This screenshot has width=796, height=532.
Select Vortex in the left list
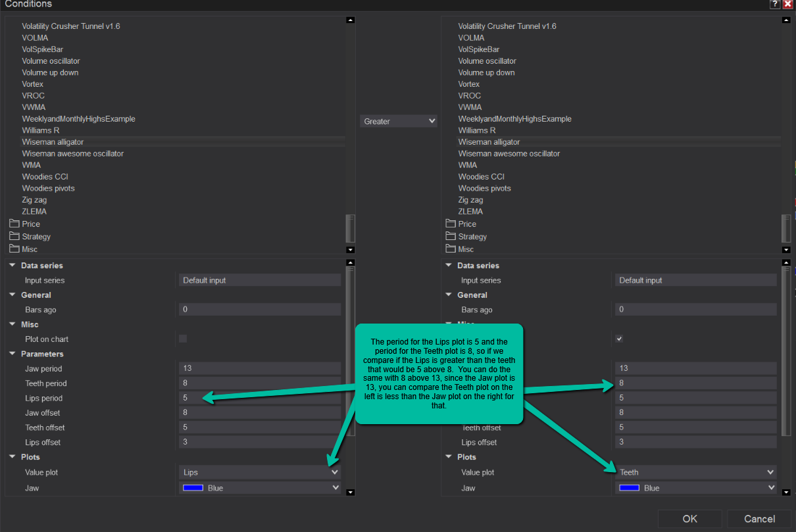click(x=33, y=84)
